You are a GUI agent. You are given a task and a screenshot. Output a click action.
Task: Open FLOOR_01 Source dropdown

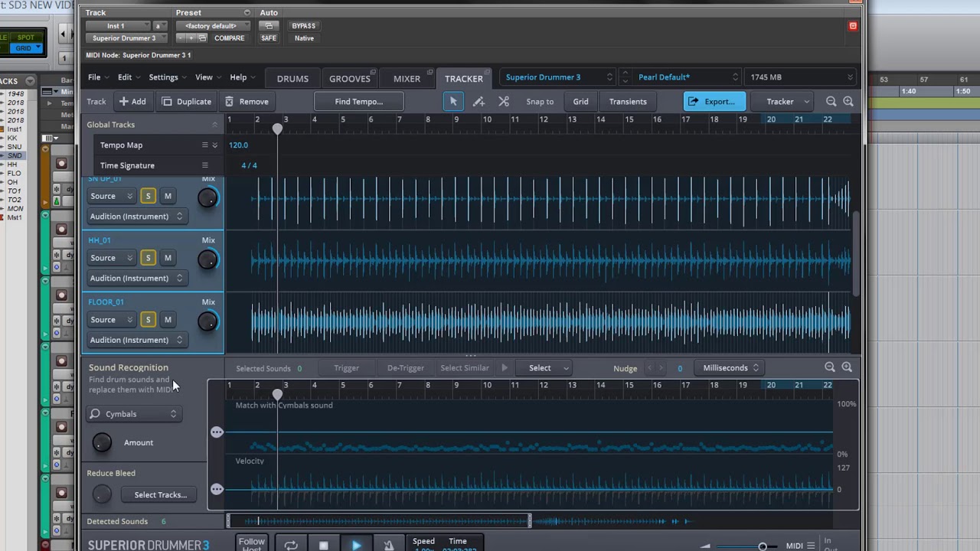click(x=111, y=320)
